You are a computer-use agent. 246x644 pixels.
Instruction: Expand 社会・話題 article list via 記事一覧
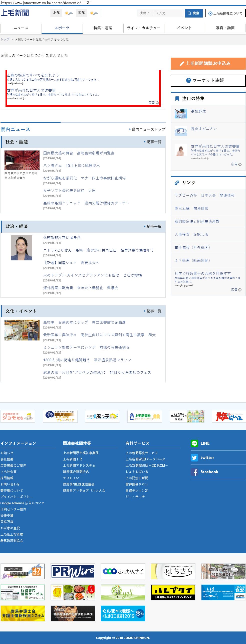tap(153, 142)
